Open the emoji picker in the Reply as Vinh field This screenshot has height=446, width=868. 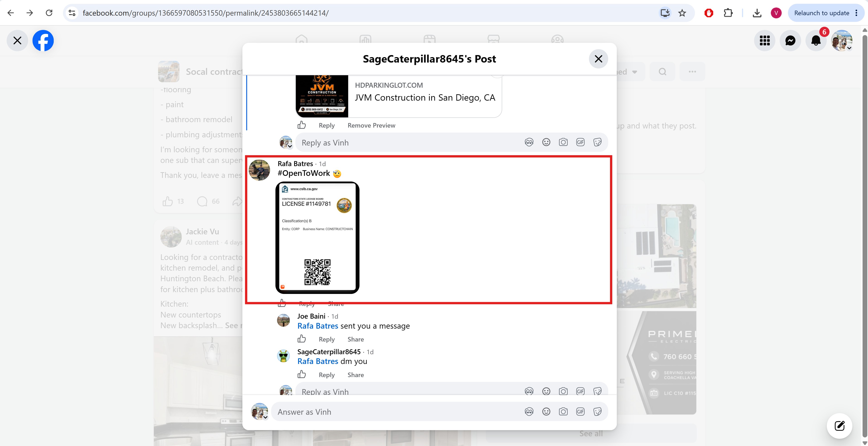546,142
